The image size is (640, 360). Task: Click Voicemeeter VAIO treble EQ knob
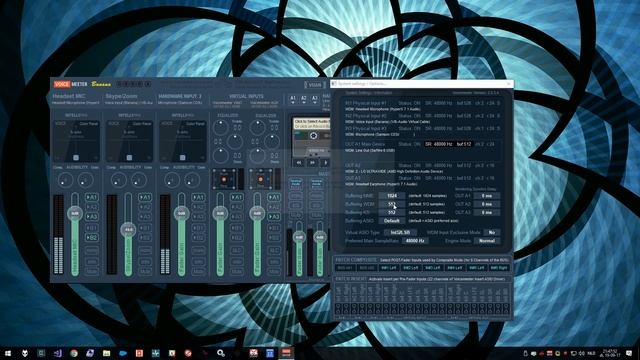pos(221,128)
